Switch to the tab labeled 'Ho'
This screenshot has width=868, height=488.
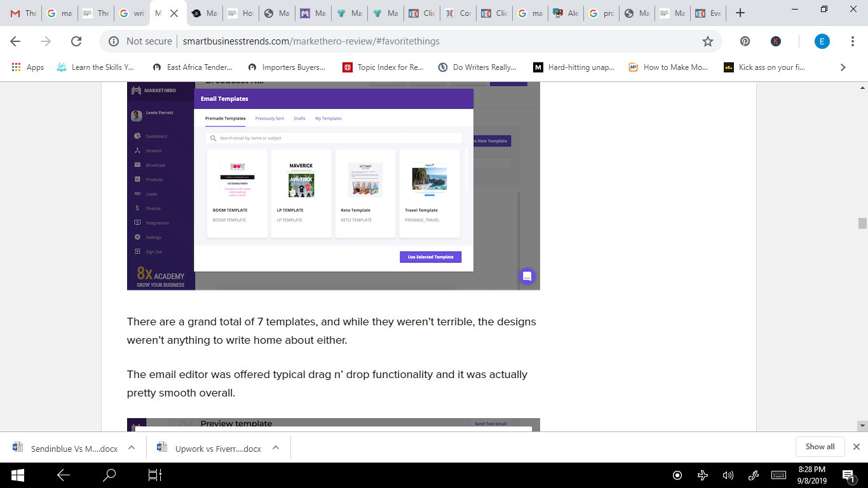[241, 13]
